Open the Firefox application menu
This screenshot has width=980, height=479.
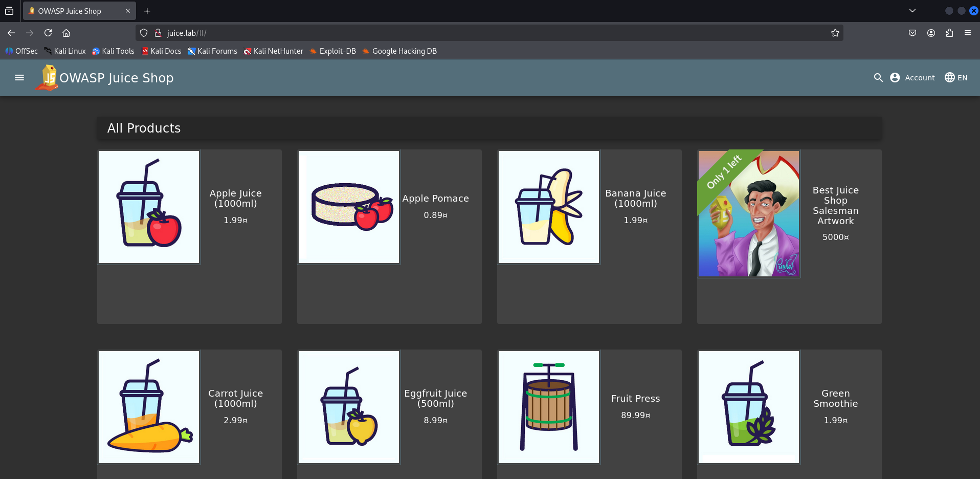coord(968,33)
